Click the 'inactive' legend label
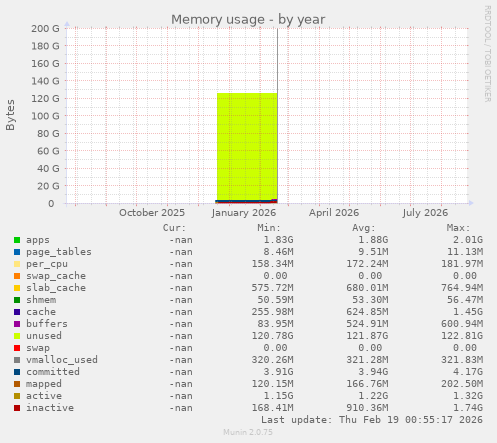Screen dimensions: 497x443 [x=50, y=408]
